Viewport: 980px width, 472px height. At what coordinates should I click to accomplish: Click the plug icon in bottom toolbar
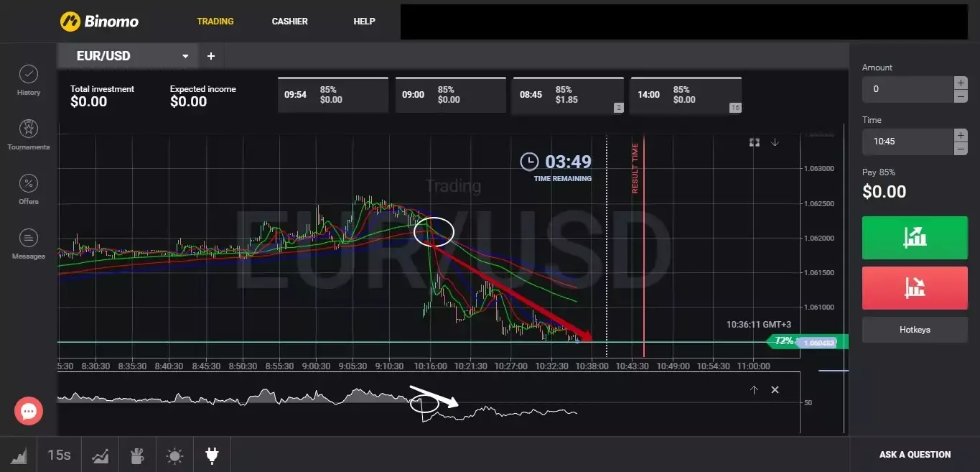(212, 455)
